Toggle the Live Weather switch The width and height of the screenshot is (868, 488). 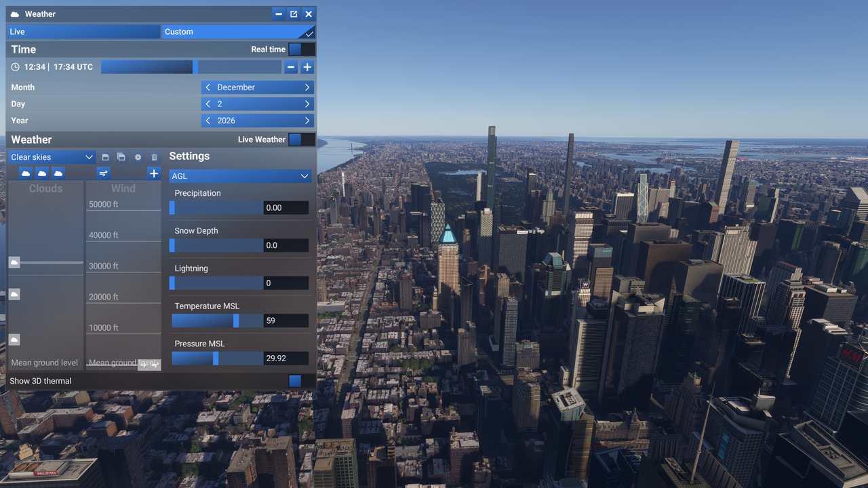point(301,140)
